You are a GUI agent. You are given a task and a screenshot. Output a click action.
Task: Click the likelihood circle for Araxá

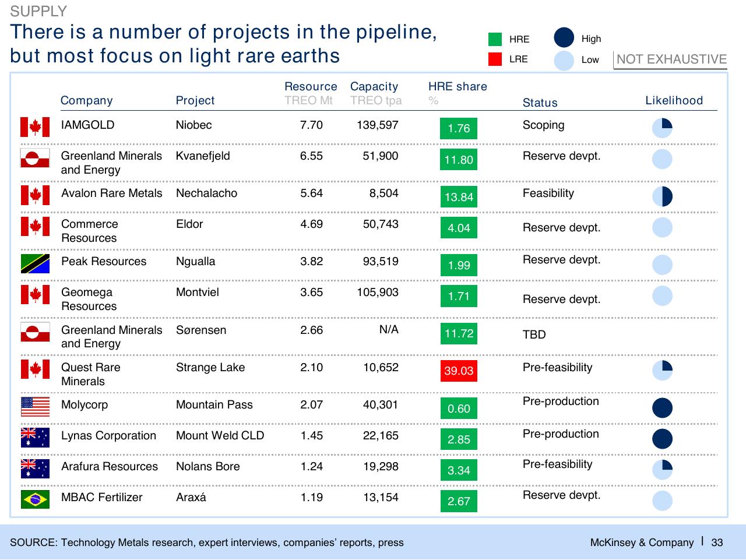pos(662,501)
